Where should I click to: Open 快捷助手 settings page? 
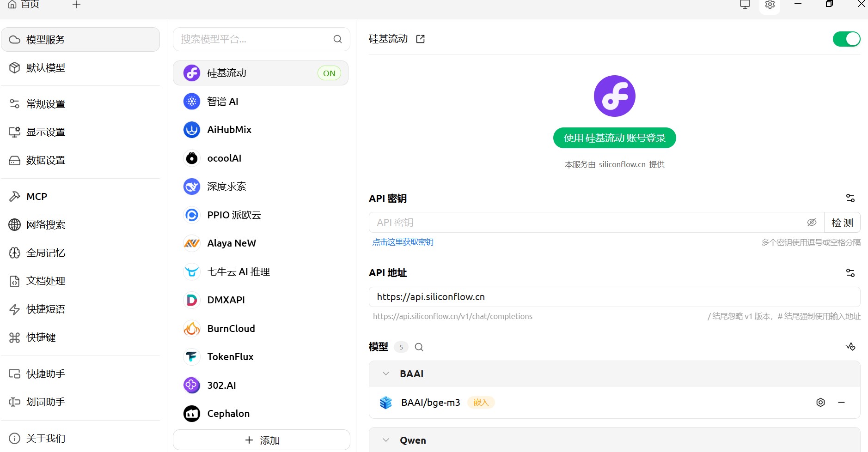(80, 374)
